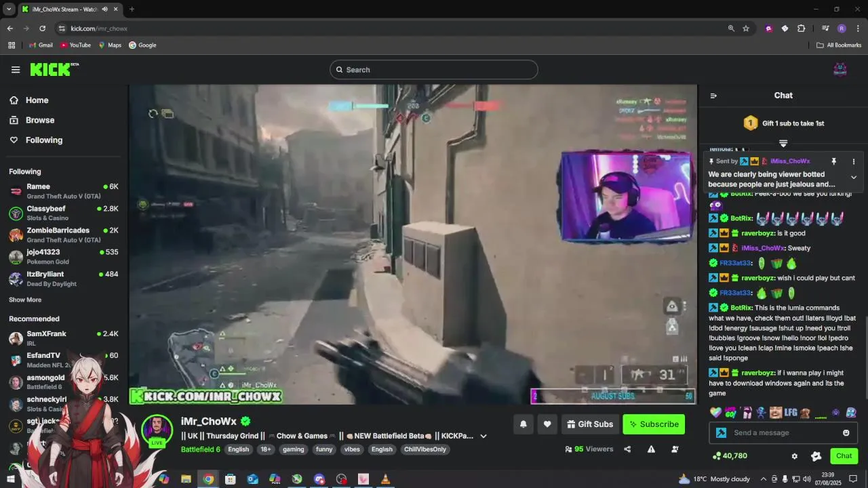The height and width of the screenshot is (488, 868).
Task: Click the Battlefield 6 category link
Action: [200, 449]
